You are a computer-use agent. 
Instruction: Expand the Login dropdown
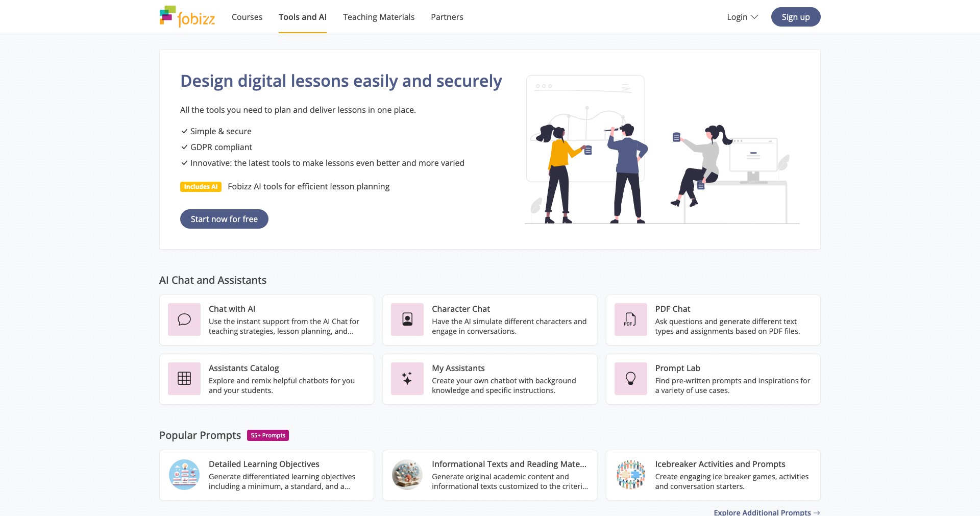[742, 17]
